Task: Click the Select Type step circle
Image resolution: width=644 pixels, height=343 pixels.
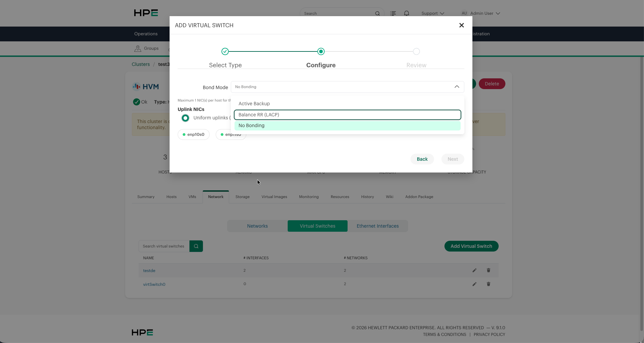Action: pos(225,51)
